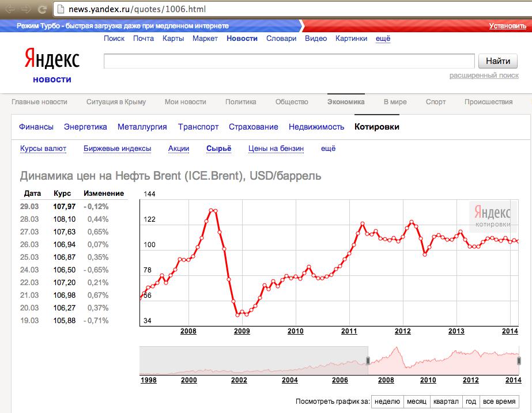The width and height of the screenshot is (532, 413).
Task: Switch to Спорт tab
Action: pos(436,102)
